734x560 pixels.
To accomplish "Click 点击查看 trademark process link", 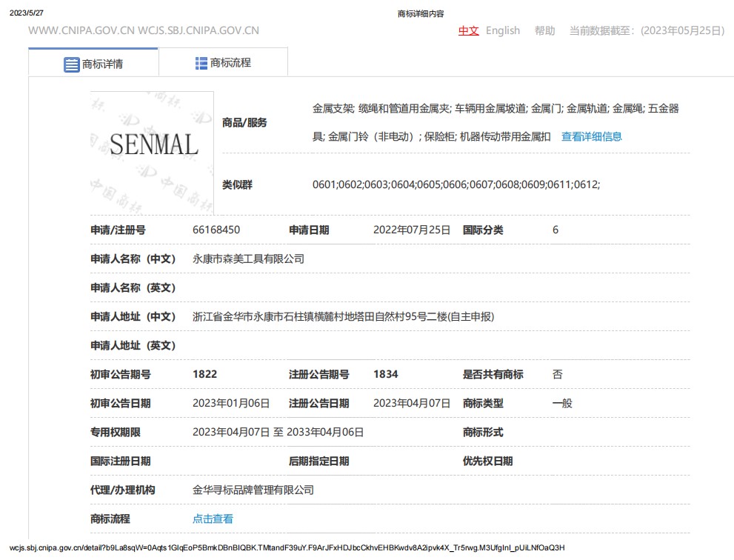I will click(213, 519).
